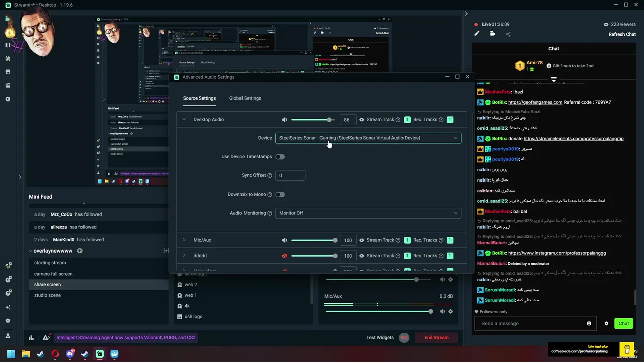Open the App Store icon in left sidebar
The width and height of the screenshot is (644, 362).
(8, 72)
